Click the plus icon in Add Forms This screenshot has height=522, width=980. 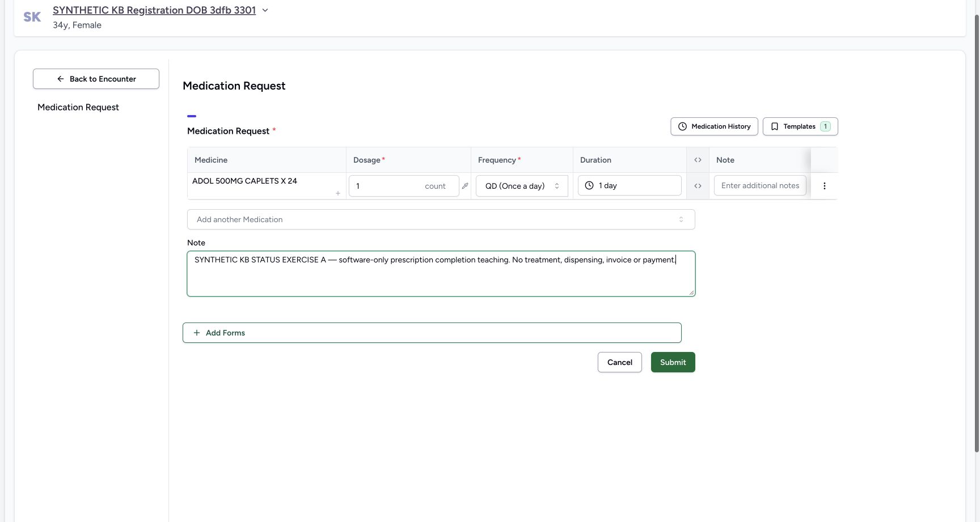[197, 333]
